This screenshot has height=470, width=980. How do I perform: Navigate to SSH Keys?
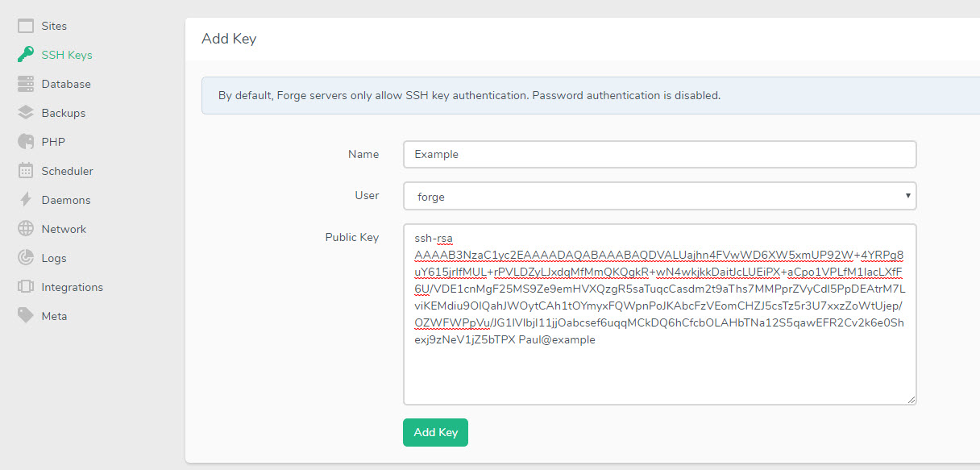(x=64, y=54)
